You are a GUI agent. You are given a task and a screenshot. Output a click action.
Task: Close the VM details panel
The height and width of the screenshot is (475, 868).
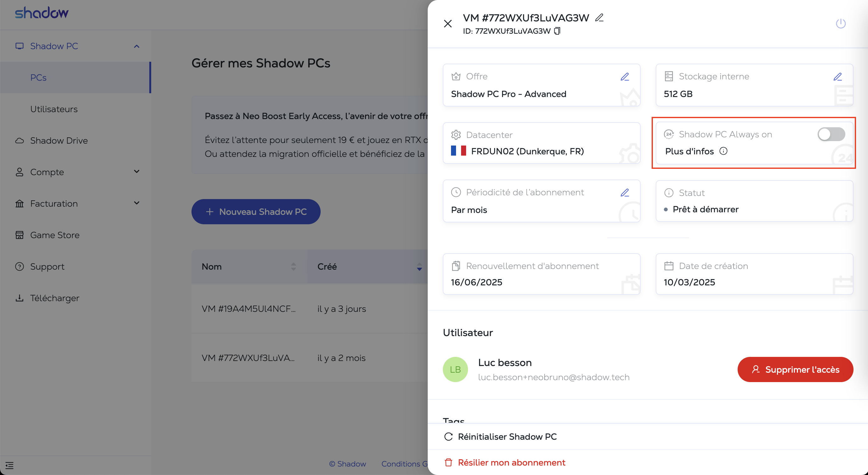tap(448, 24)
